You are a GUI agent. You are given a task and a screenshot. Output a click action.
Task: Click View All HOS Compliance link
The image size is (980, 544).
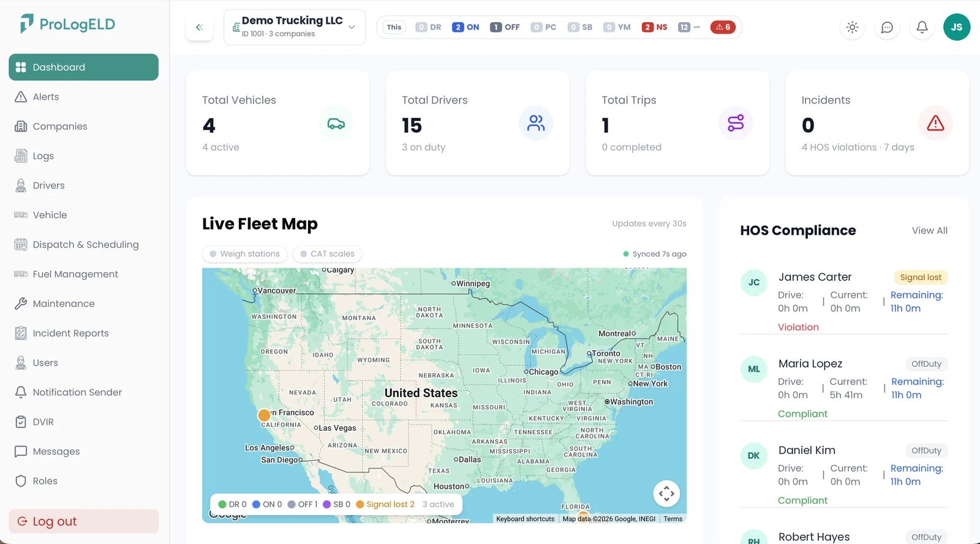929,230
